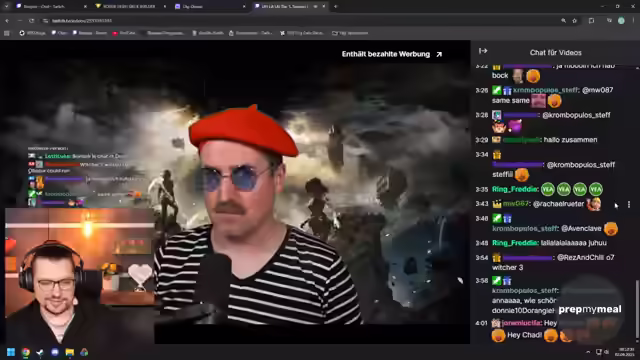Collapse the chat panel with arrow icon
Screen dimensions: 640x360
tap(483, 51)
